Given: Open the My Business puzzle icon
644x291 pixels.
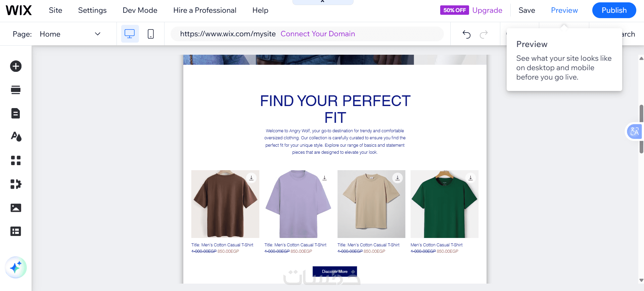Looking at the screenshot, I should pyautogui.click(x=16, y=184).
